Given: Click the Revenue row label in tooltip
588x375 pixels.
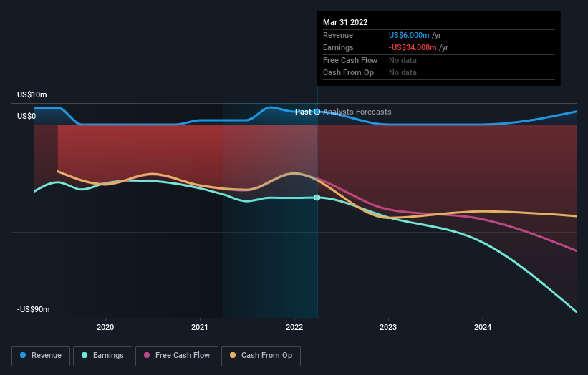Looking at the screenshot, I should (338, 35).
